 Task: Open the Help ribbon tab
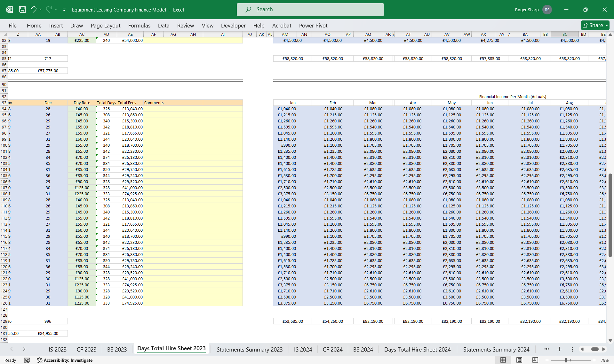pyautogui.click(x=259, y=26)
